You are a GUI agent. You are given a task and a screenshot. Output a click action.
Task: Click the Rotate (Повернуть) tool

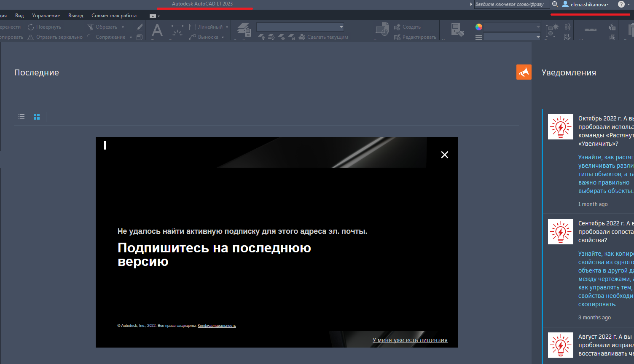click(44, 27)
